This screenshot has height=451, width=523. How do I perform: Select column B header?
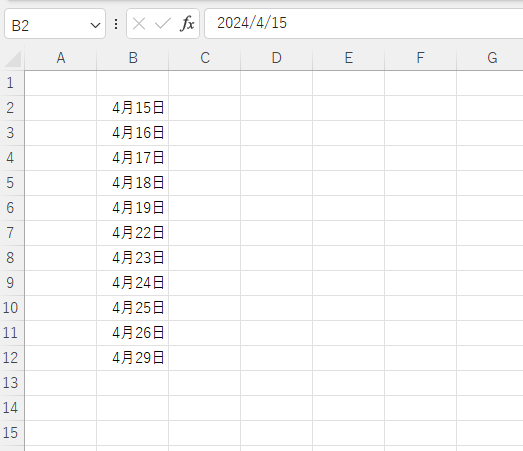pos(133,58)
